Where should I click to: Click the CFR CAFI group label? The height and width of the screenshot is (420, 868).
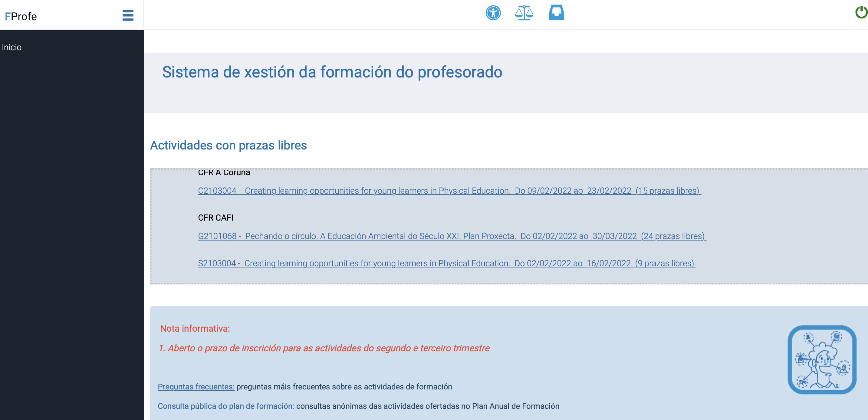pos(215,218)
